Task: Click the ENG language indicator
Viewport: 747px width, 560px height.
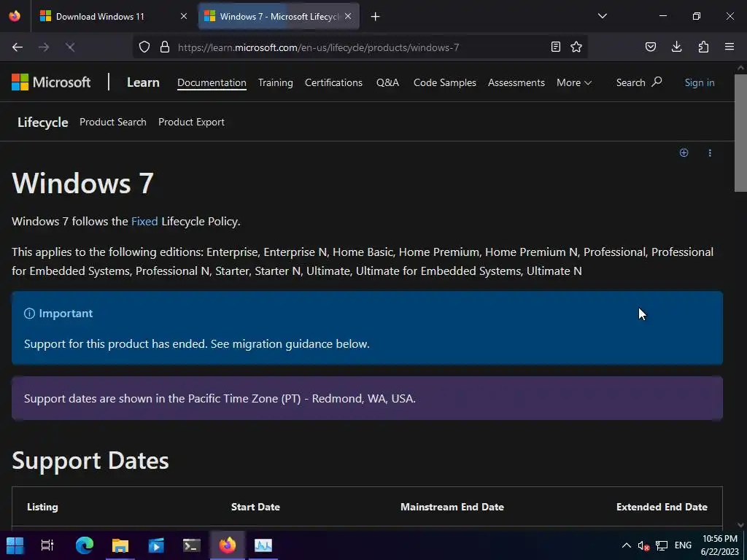Action: point(683,545)
